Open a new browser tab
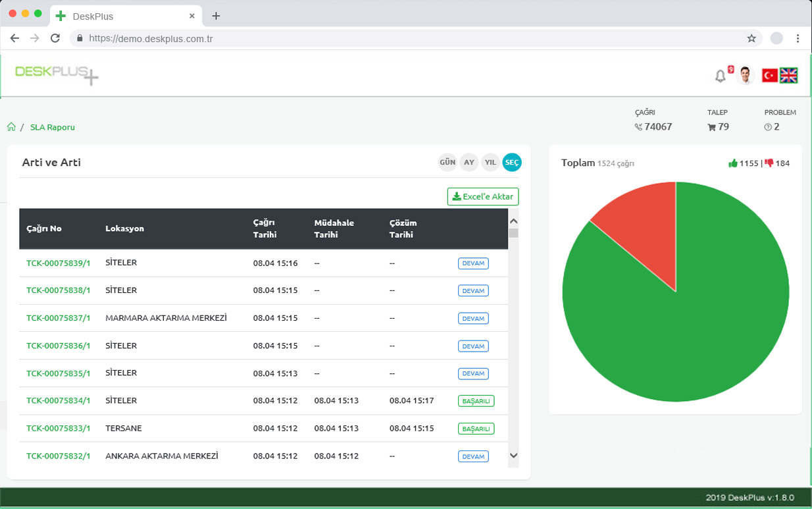Viewport: 812px width, 509px height. [216, 16]
